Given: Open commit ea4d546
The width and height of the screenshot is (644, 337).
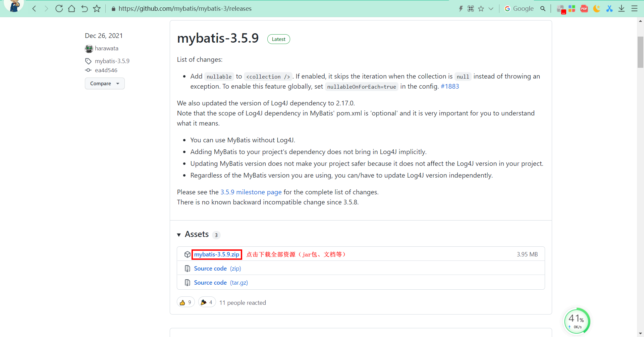Looking at the screenshot, I should 106,70.
